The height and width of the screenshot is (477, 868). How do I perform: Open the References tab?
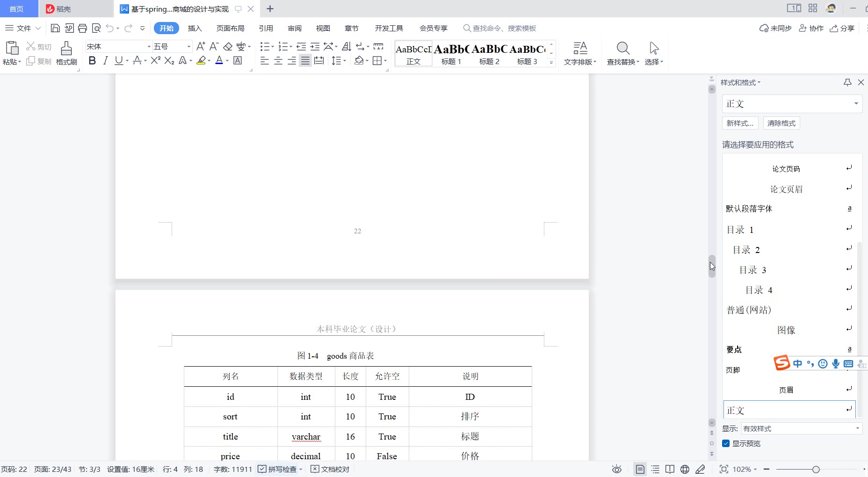click(x=266, y=29)
